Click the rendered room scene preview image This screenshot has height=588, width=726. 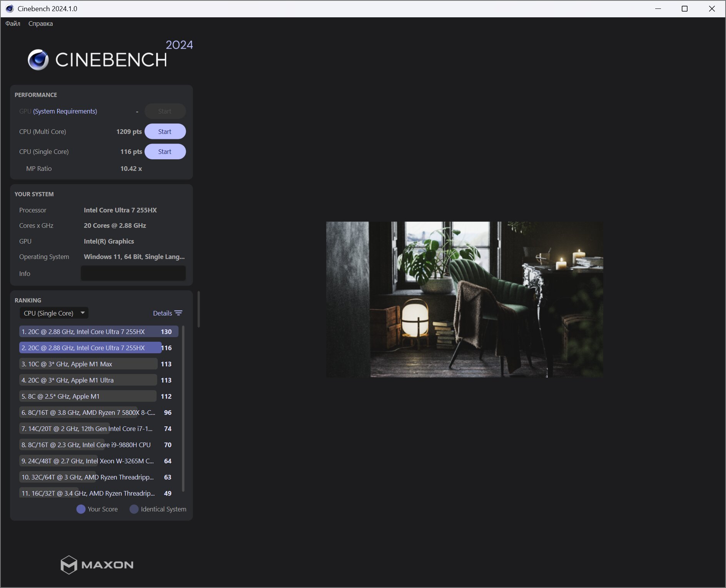[x=464, y=299]
